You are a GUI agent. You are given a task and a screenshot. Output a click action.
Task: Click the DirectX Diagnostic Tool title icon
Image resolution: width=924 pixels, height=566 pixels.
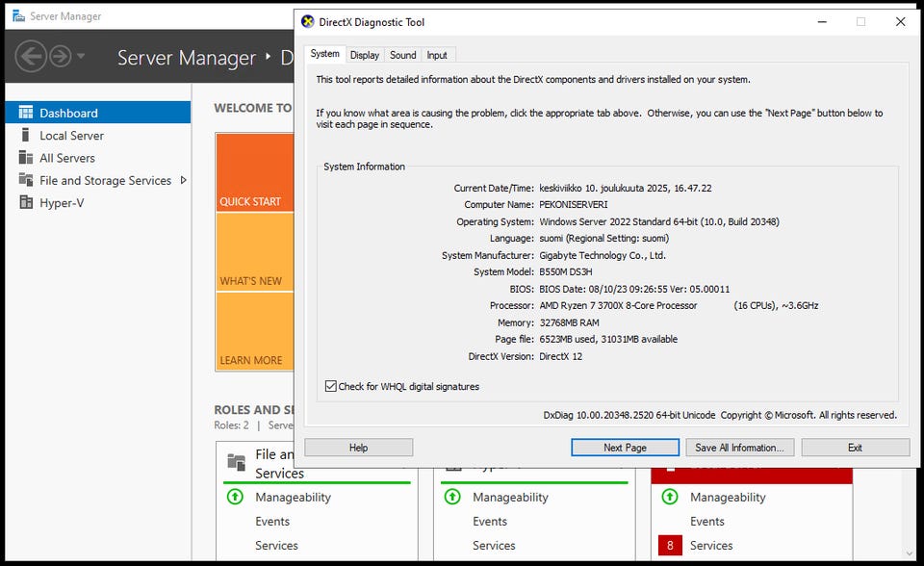308,22
